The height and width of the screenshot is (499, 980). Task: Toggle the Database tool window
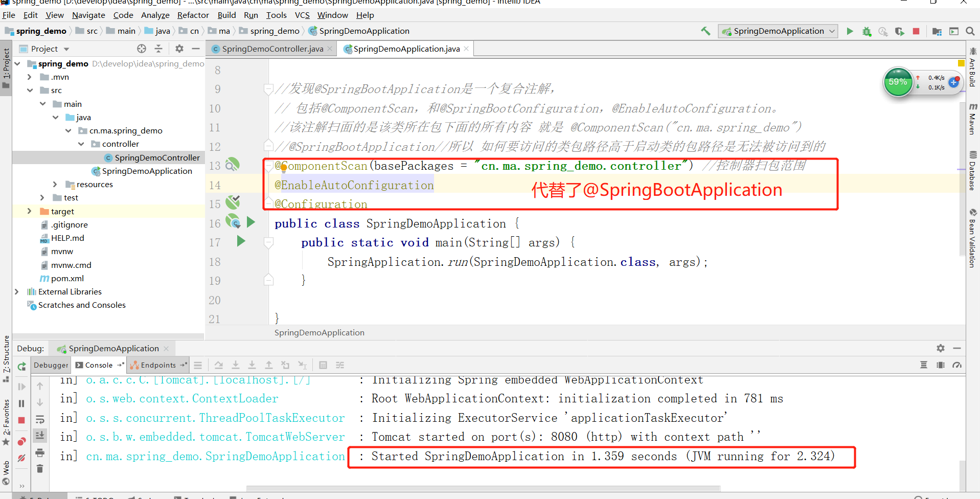[x=973, y=170]
